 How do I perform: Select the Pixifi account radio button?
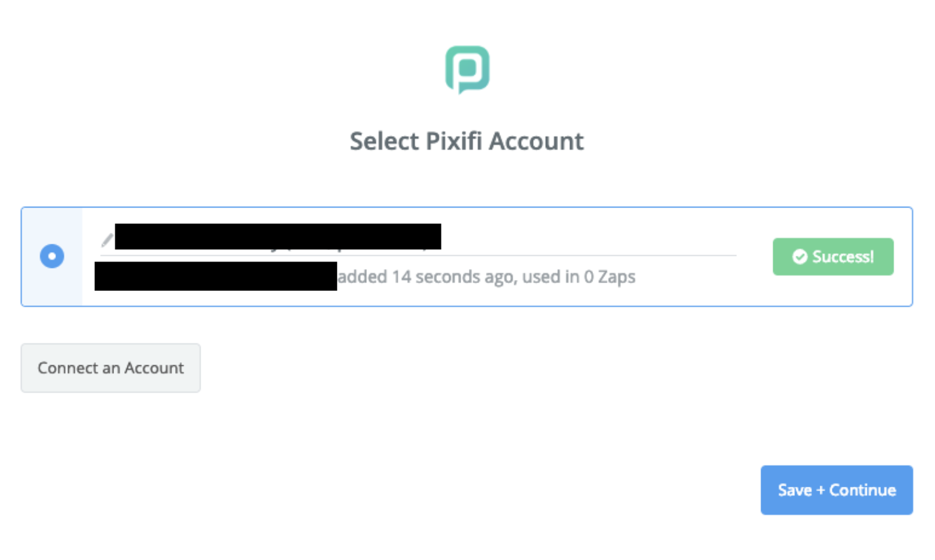[x=52, y=256]
